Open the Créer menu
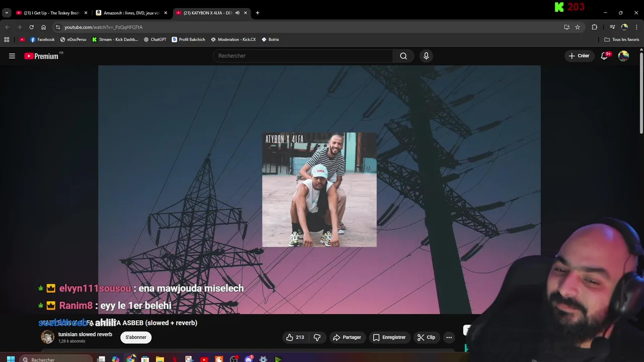Image resolution: width=644 pixels, height=362 pixels. (x=579, y=56)
